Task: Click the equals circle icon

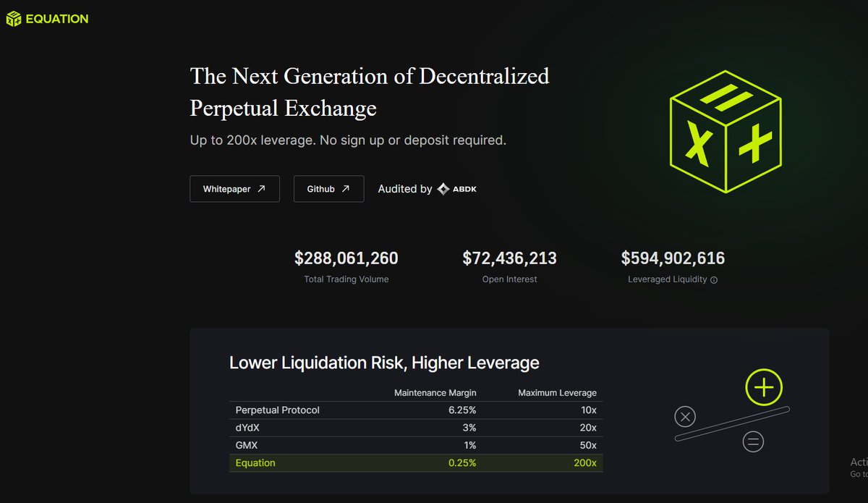Action: [x=753, y=441]
